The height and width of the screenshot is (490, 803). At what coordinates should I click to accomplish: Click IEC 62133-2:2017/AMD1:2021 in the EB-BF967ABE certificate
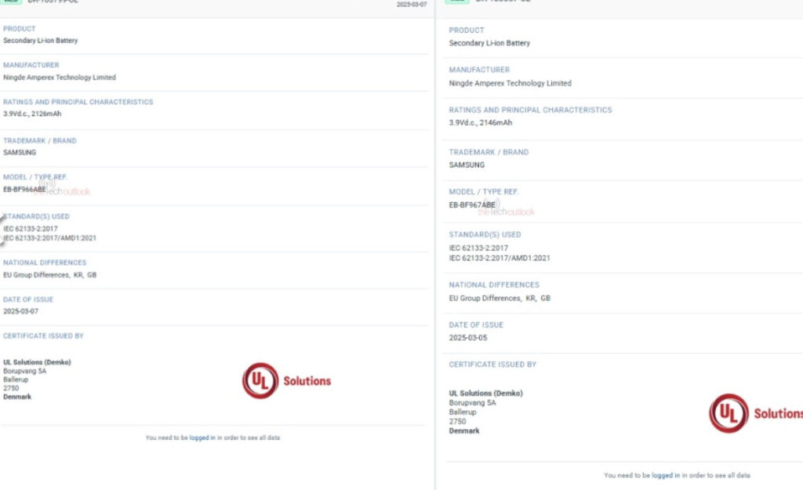pyautogui.click(x=499, y=258)
